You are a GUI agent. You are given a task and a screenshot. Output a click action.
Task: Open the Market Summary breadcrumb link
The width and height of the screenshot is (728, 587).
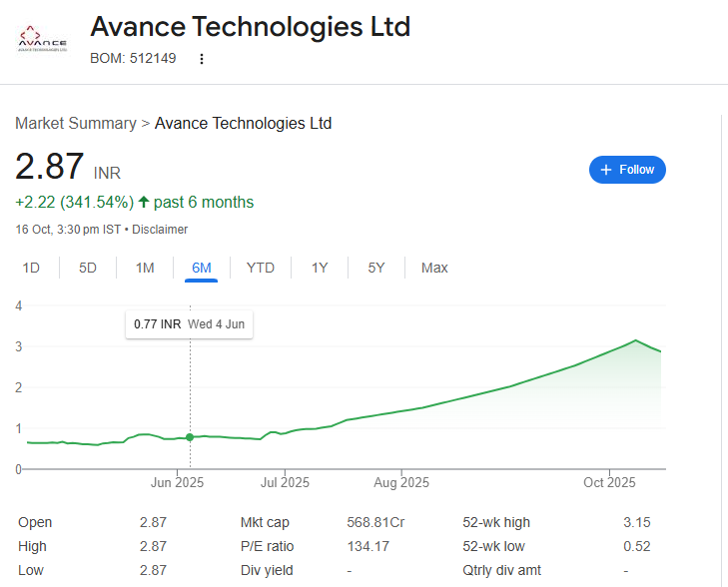[76, 124]
